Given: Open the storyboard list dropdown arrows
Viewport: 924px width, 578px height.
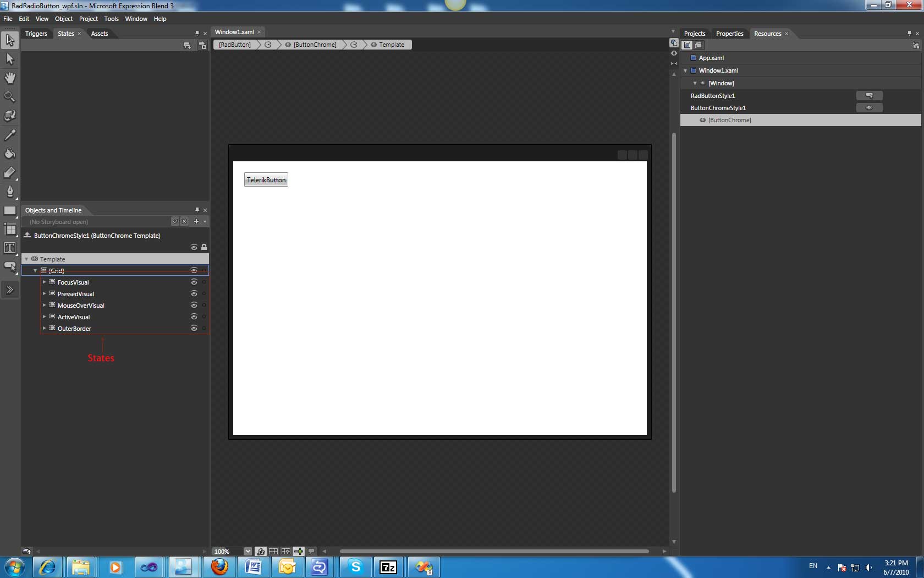Looking at the screenshot, I should point(174,221).
